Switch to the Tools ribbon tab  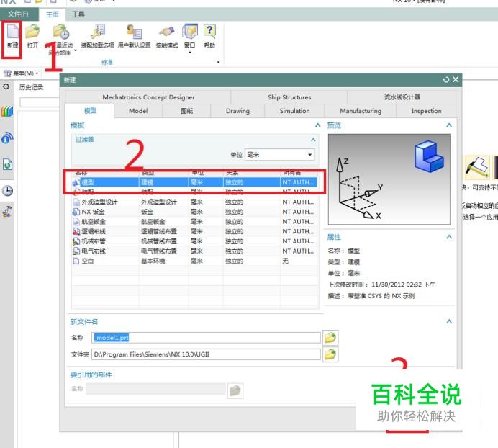tap(78, 14)
